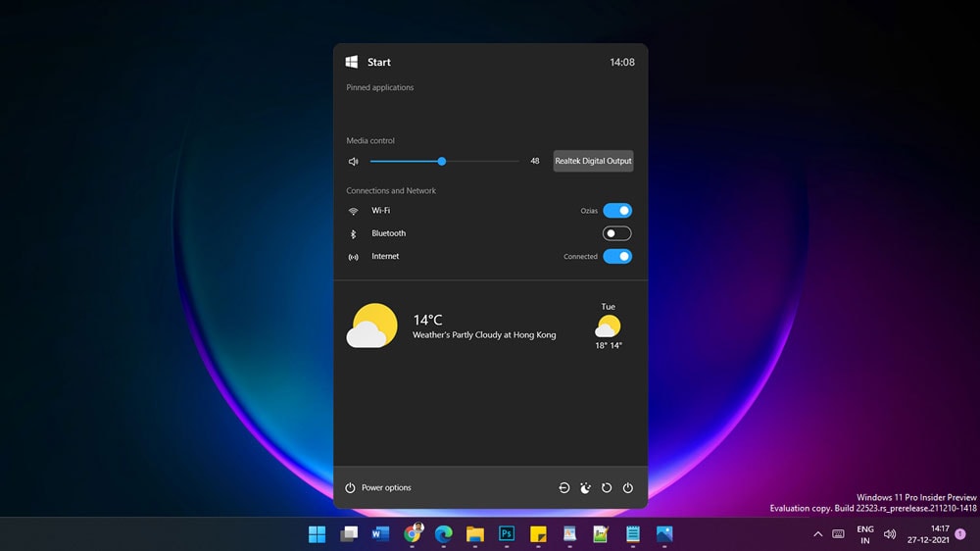
Task: Click the "Tue" forecast day label
Action: (x=609, y=307)
